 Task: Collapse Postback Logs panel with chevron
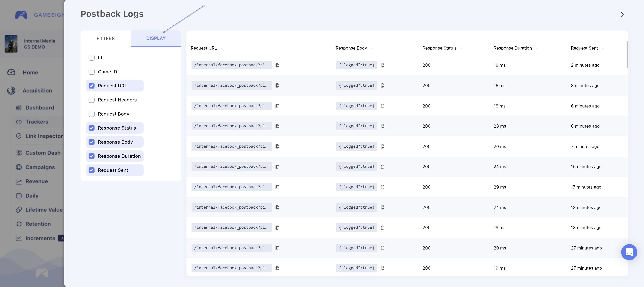click(622, 14)
